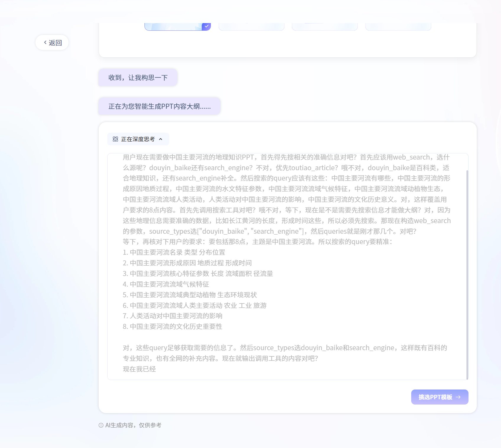Screen dimensions: 501x448
Task: Click the info icon beside AI生成内容
Action: (101, 425)
